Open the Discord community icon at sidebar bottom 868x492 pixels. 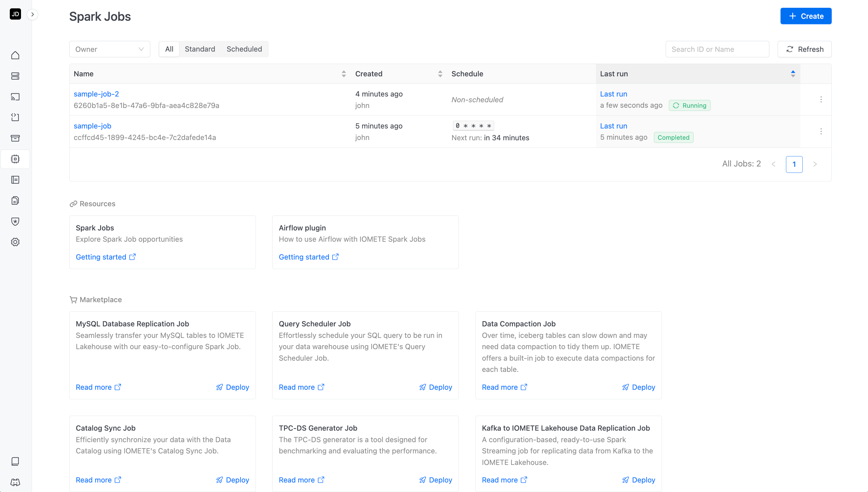15,482
